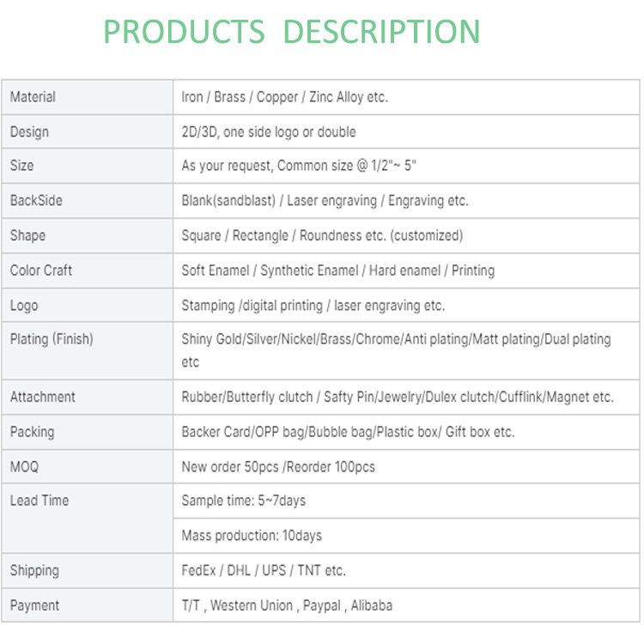Image resolution: width=644 pixels, height=644 pixels.
Task: Select the Logo row label
Action: tap(24, 306)
